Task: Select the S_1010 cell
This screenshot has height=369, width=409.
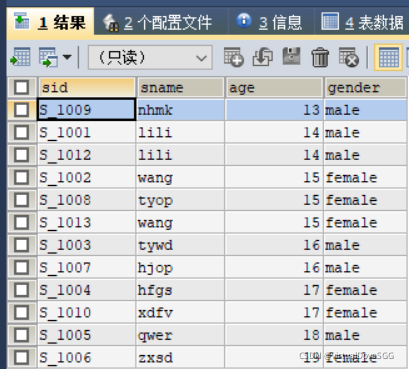Action: 86,312
